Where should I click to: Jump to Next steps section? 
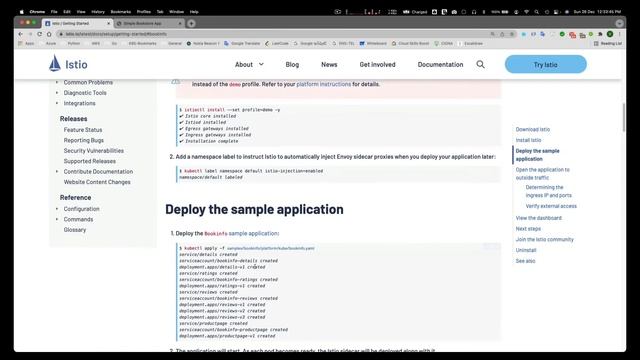click(x=528, y=229)
